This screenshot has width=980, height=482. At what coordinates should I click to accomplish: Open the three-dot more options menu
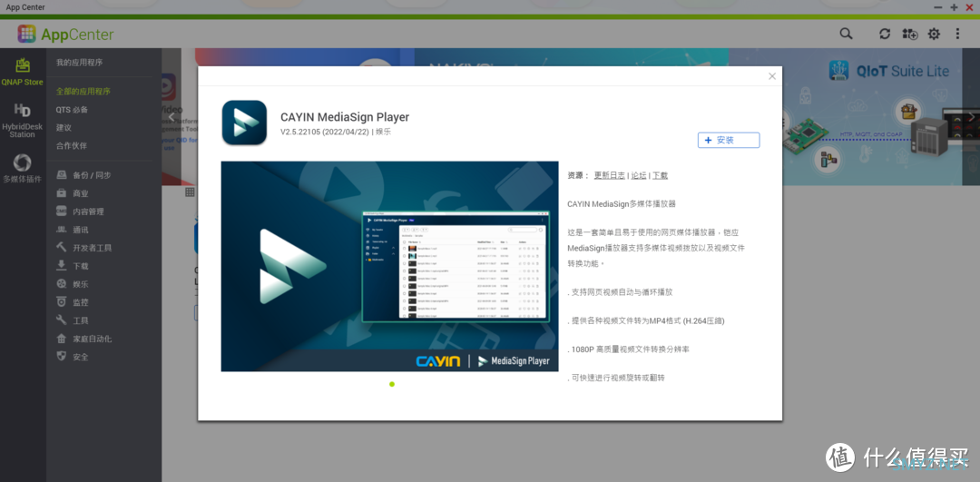tap(958, 34)
